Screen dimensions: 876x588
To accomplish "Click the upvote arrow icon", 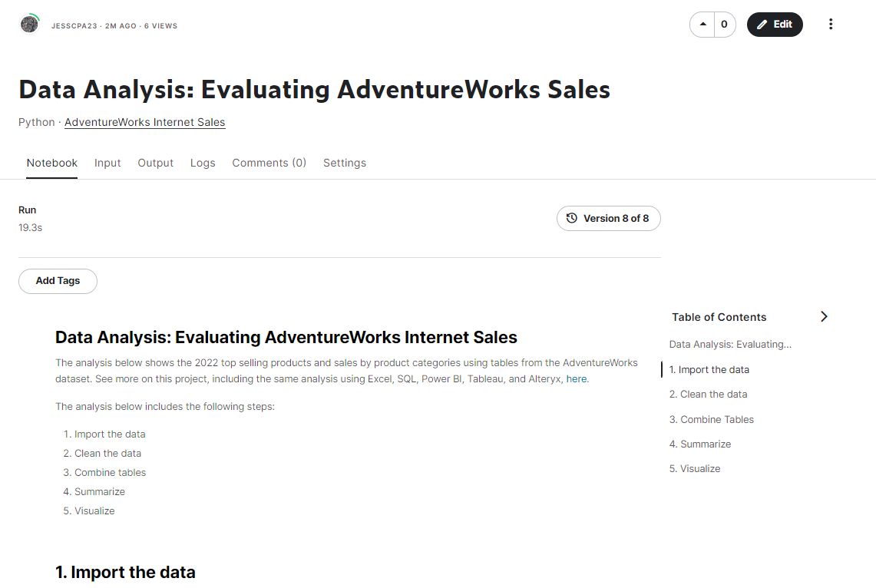I will [702, 24].
